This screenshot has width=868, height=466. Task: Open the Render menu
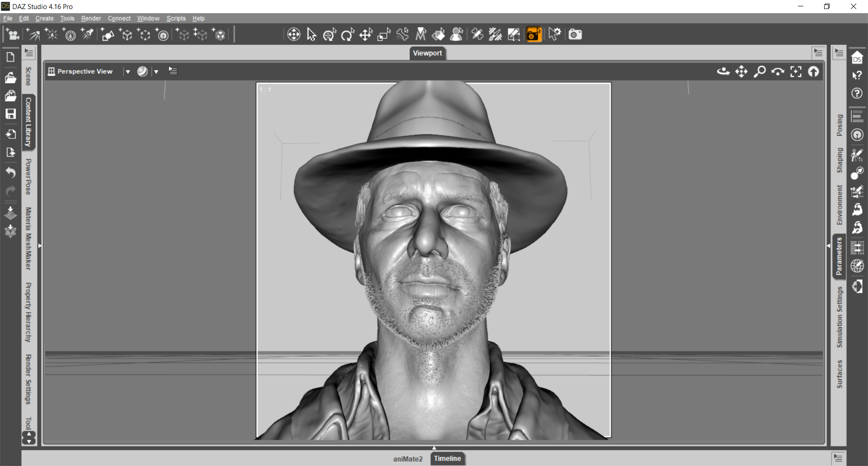(91, 19)
